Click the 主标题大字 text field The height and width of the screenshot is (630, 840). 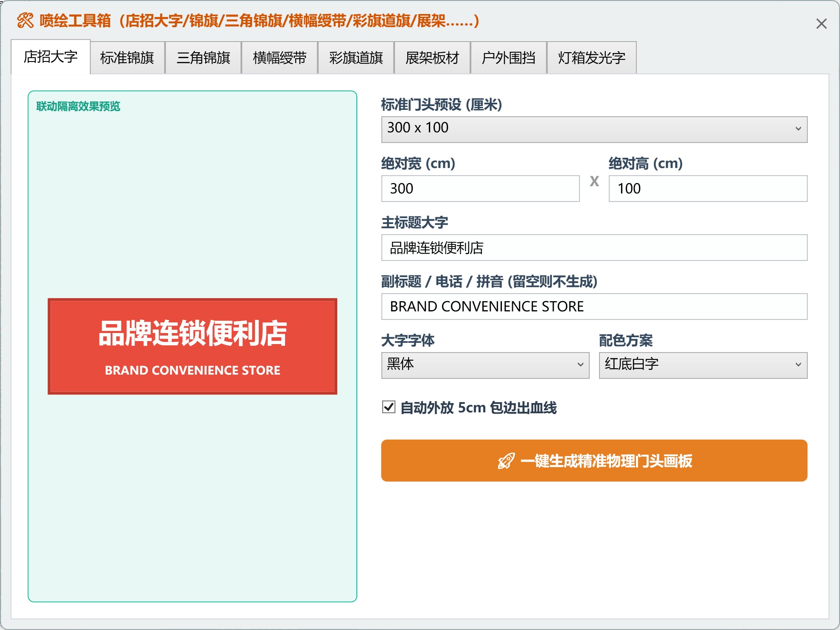[594, 247]
